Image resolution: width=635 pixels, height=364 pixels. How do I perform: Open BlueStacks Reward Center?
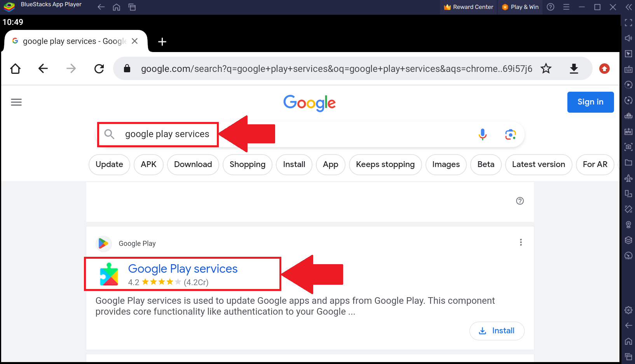[x=468, y=7]
